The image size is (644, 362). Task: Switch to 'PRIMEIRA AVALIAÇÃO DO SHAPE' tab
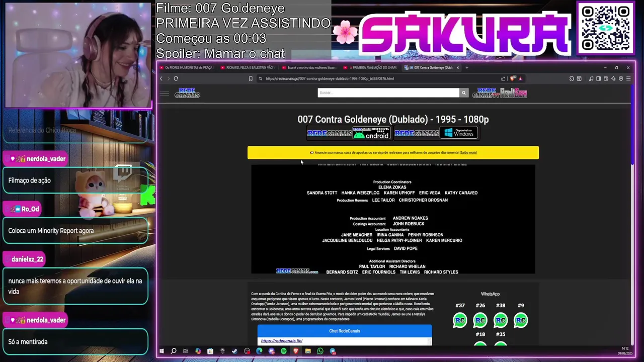(x=371, y=67)
